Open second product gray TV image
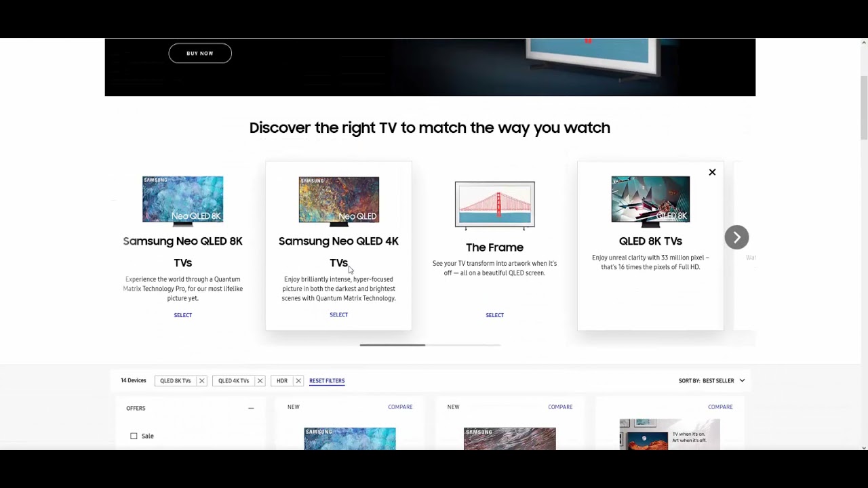Image resolution: width=868 pixels, height=488 pixels. pyautogui.click(x=510, y=439)
